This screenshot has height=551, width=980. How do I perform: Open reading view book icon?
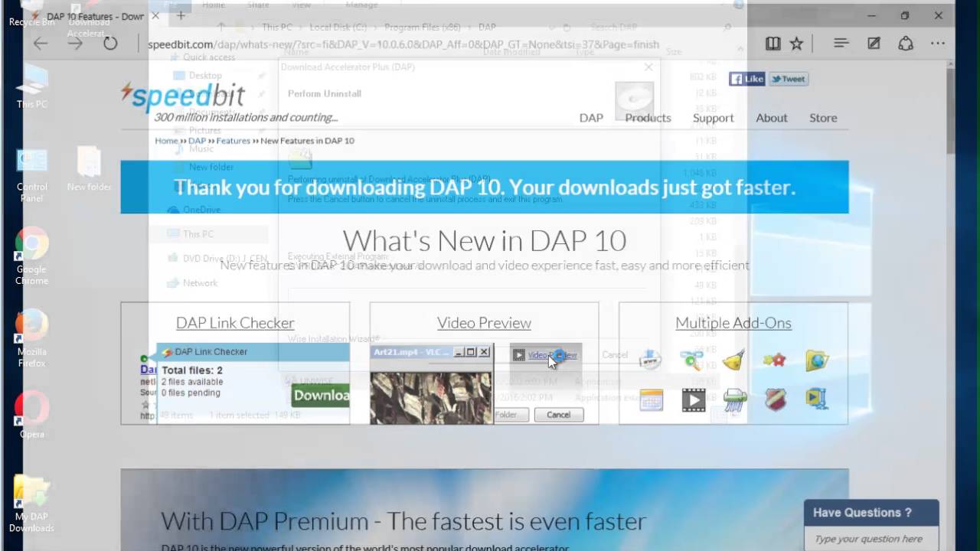click(773, 44)
